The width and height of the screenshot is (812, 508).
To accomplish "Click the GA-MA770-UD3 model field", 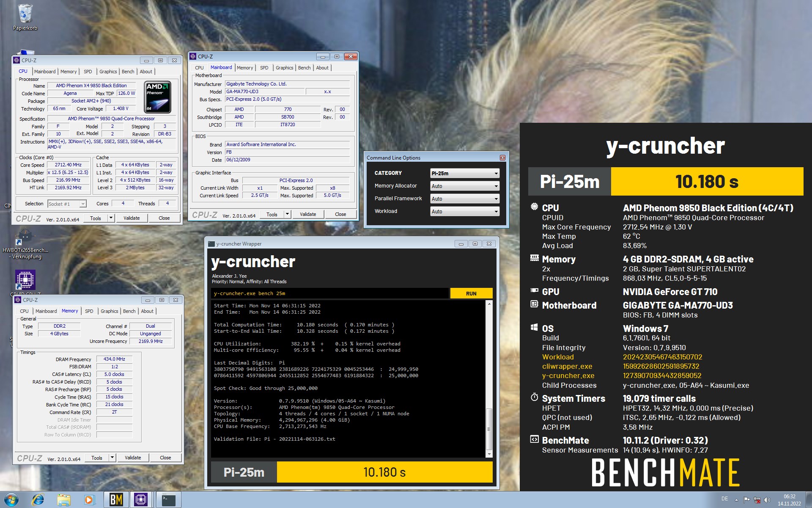I will coord(264,91).
